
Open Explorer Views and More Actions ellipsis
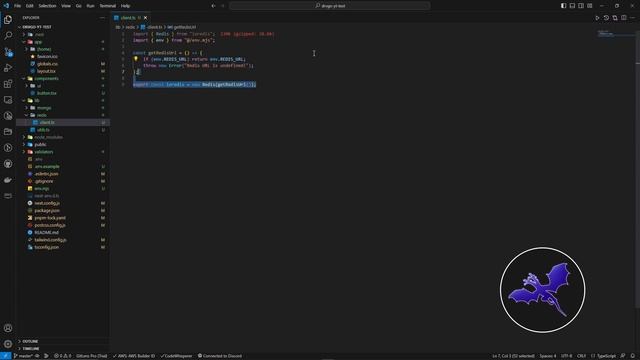tap(102, 18)
